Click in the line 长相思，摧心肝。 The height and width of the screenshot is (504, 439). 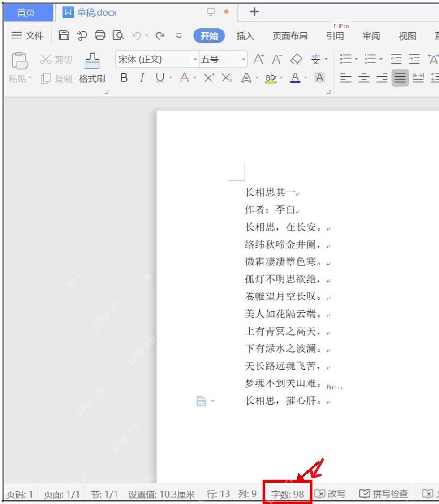pos(283,401)
